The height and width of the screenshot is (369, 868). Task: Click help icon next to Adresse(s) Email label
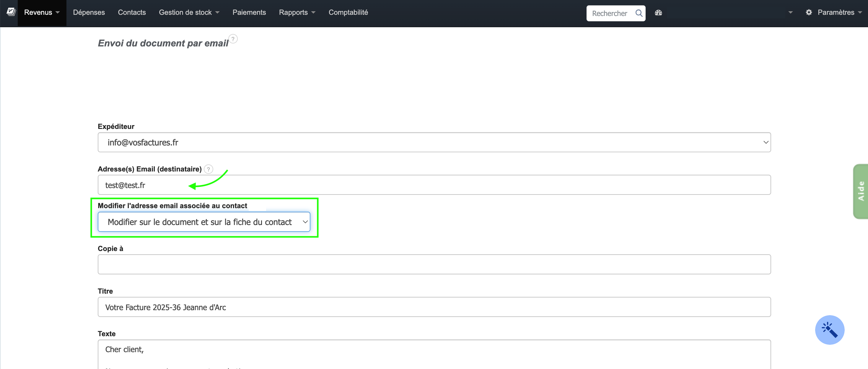tap(209, 169)
